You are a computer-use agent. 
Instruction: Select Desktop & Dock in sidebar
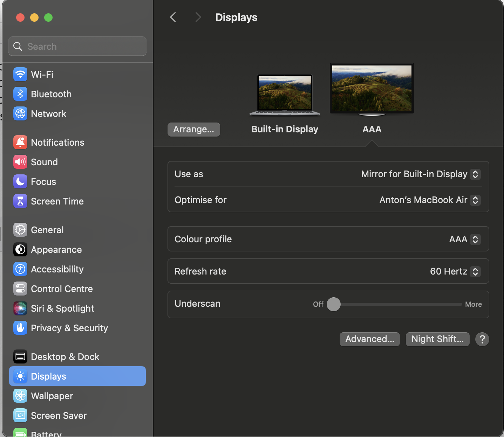[65, 356]
